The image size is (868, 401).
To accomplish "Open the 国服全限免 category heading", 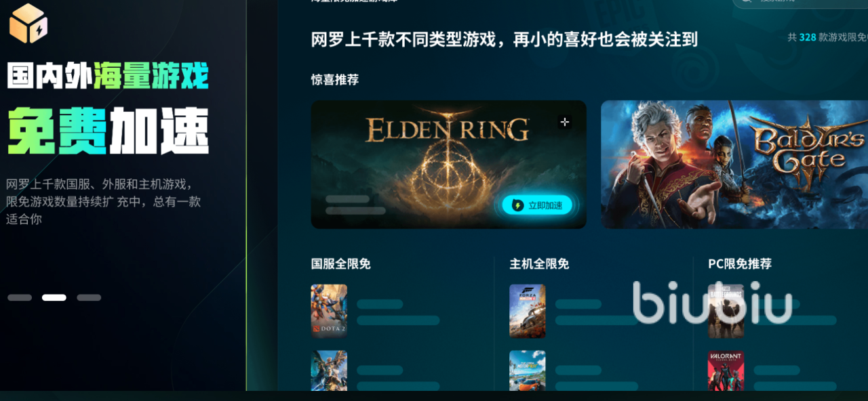I will [x=341, y=263].
